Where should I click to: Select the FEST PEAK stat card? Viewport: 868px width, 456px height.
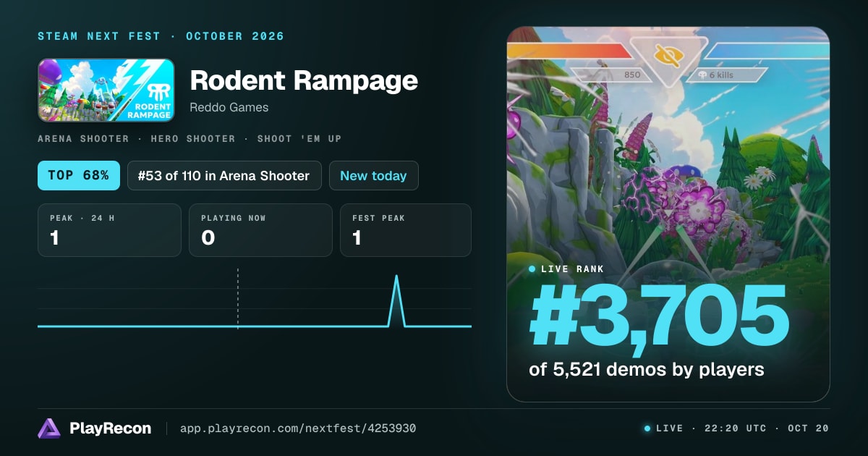tap(406, 230)
